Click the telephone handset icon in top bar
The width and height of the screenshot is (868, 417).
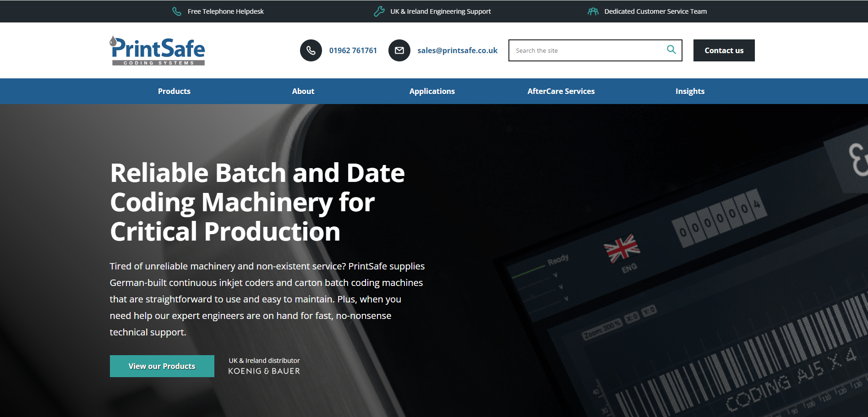pos(176,11)
